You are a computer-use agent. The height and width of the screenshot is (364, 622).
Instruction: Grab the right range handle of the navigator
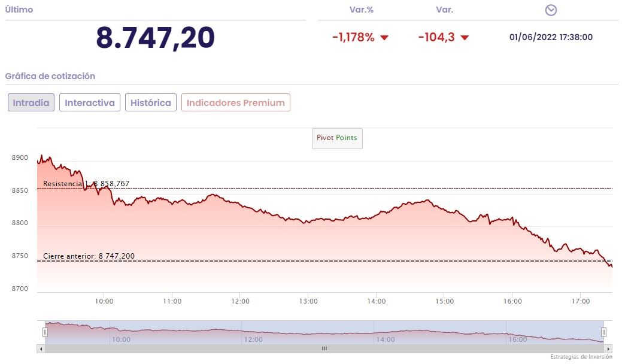pyautogui.click(x=603, y=332)
